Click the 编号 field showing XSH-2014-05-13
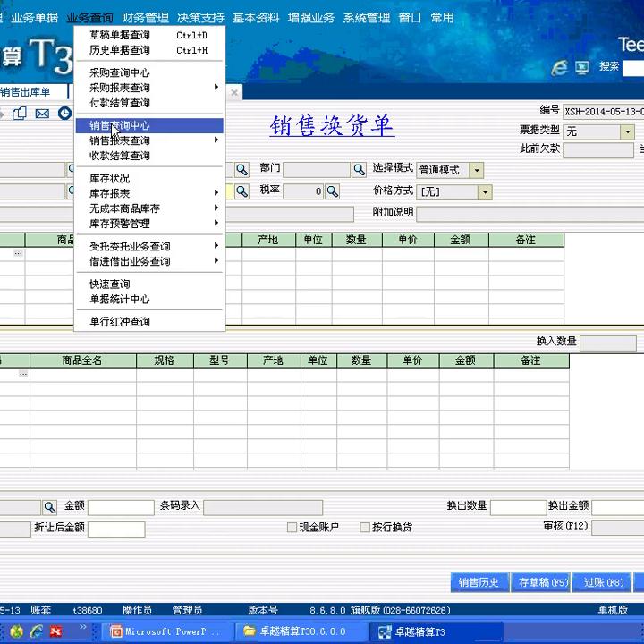Viewport: 644px width, 644px height. pos(604,111)
